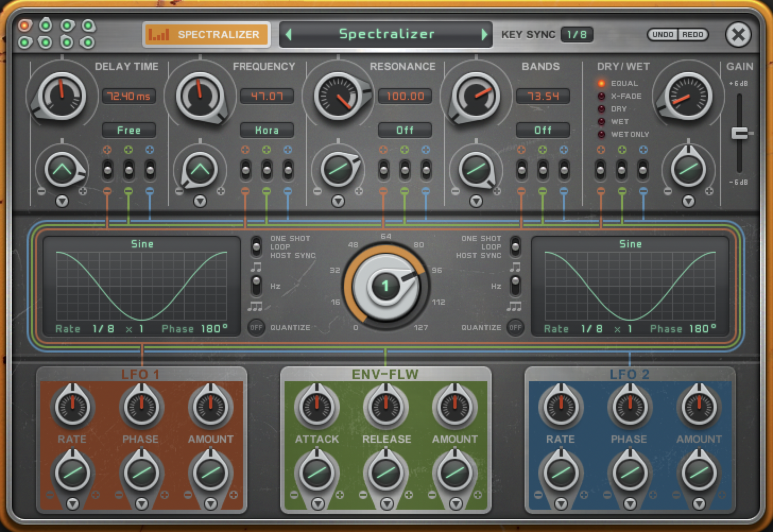Click the 72.40 ms delay time value field
773x532 pixels.
[129, 96]
